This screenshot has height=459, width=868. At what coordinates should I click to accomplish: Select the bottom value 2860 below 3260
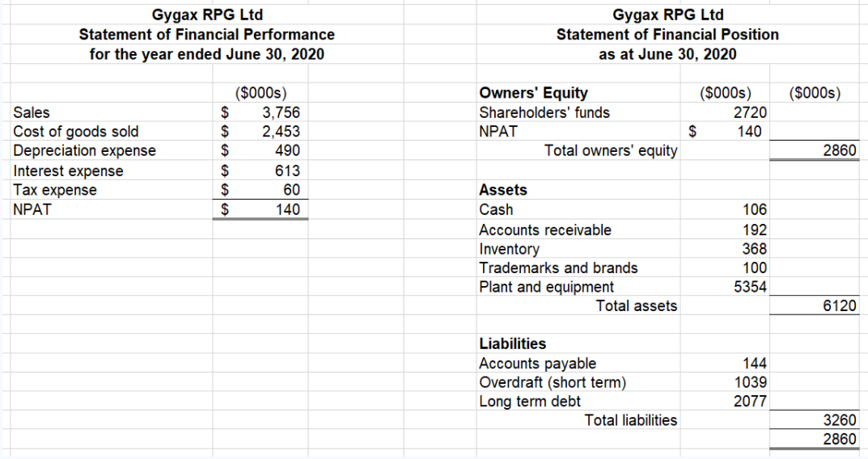click(x=839, y=439)
